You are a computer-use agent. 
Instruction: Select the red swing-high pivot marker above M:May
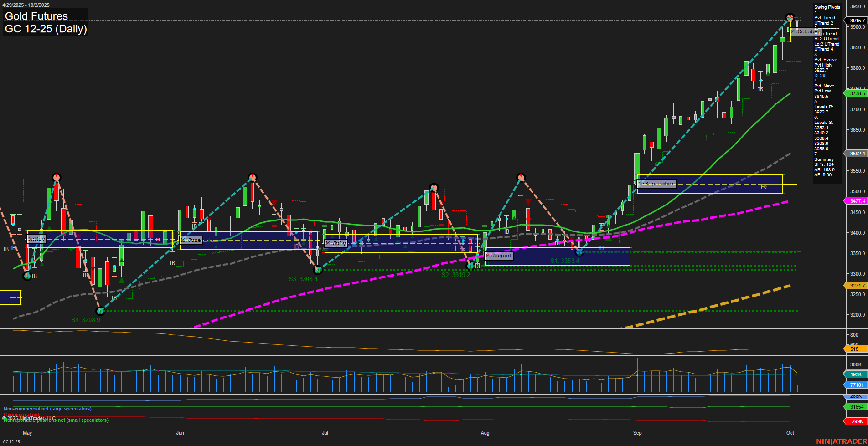tap(57, 177)
